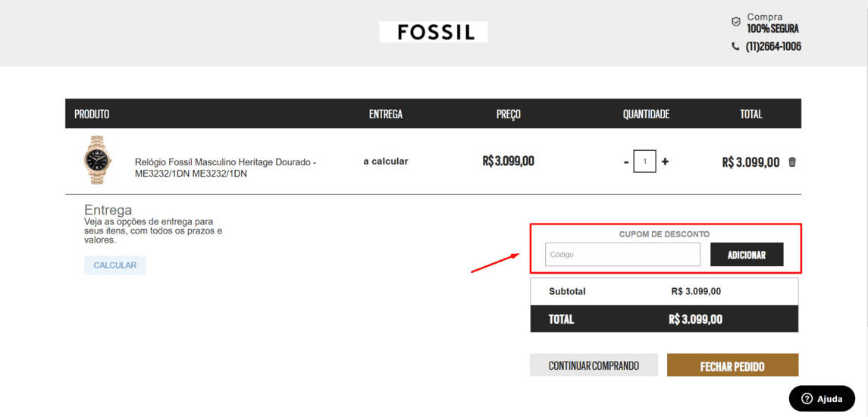This screenshot has height=417, width=868.
Task: Click the Compra 100% SEGURA text
Action: click(772, 23)
